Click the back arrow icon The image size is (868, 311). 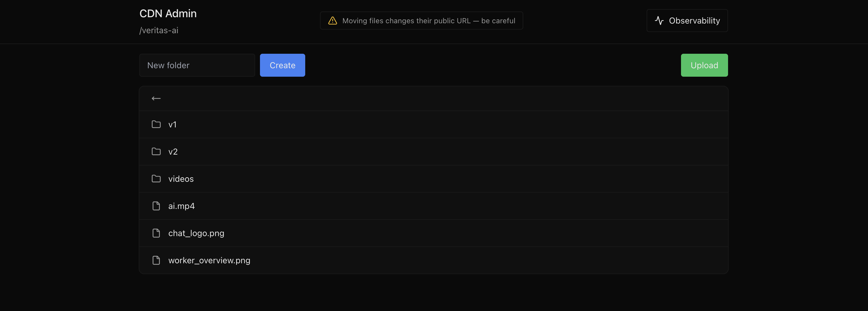pyautogui.click(x=156, y=98)
